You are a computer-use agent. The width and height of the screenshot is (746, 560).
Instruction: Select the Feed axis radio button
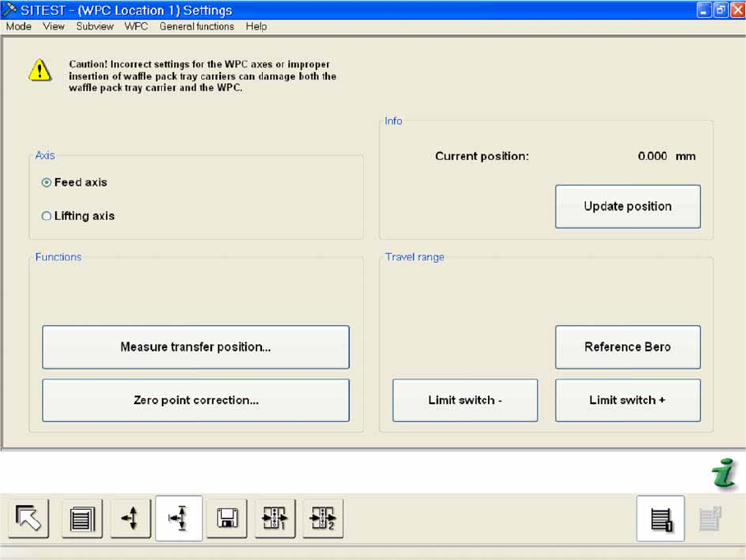pyautogui.click(x=46, y=182)
